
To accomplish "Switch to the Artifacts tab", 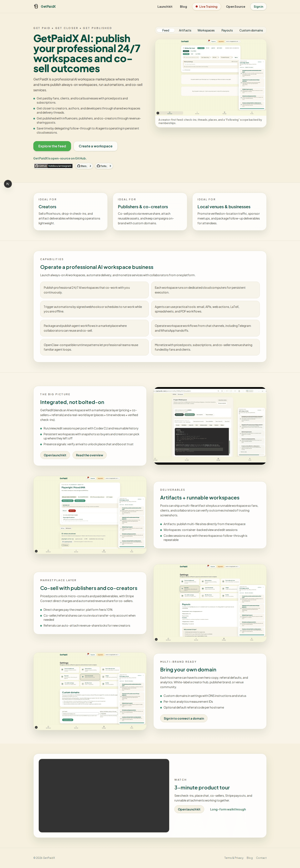I will [185, 30].
